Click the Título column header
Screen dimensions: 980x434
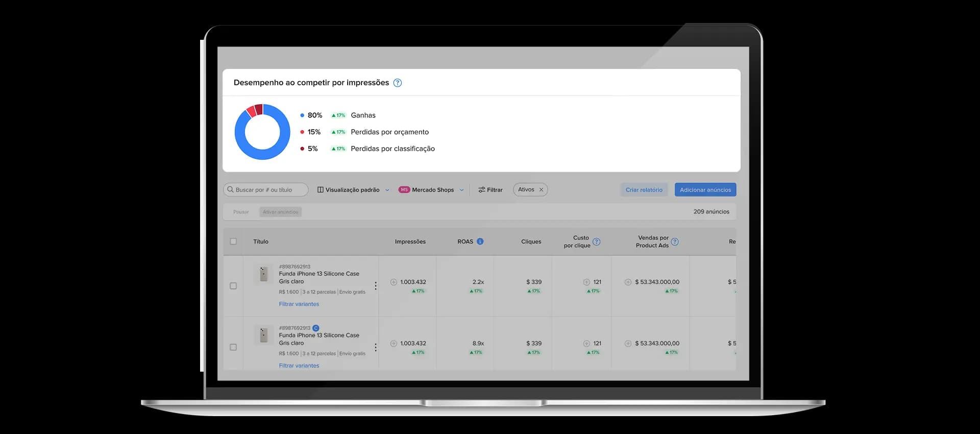(261, 242)
